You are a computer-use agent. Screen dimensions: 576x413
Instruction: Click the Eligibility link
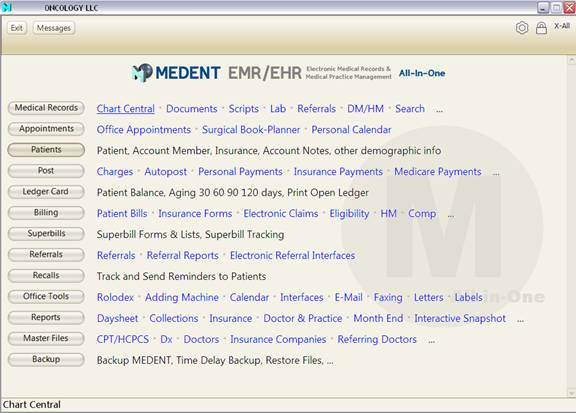[x=349, y=213]
